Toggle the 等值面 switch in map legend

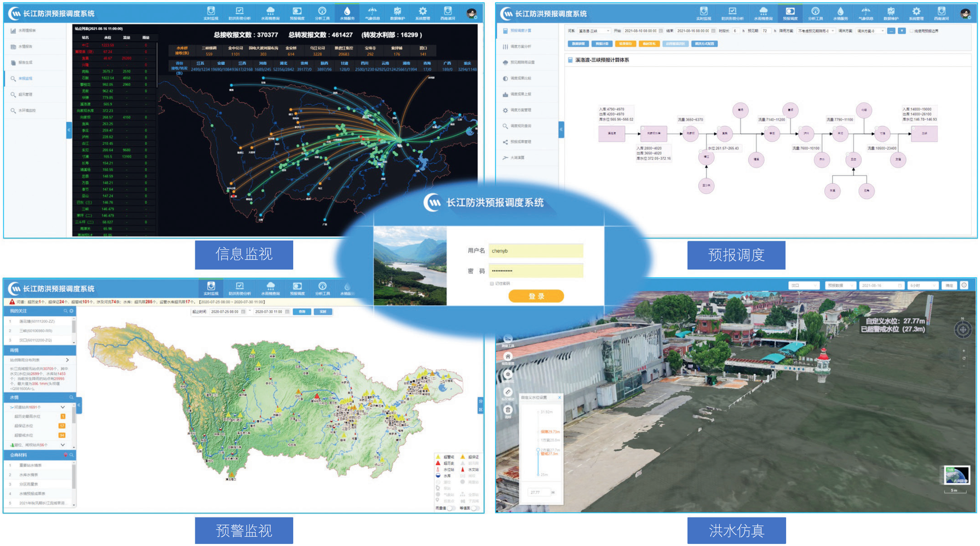475,508
